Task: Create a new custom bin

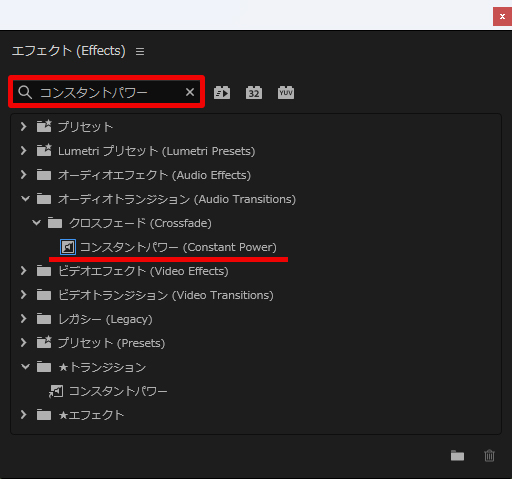Action: (x=457, y=455)
